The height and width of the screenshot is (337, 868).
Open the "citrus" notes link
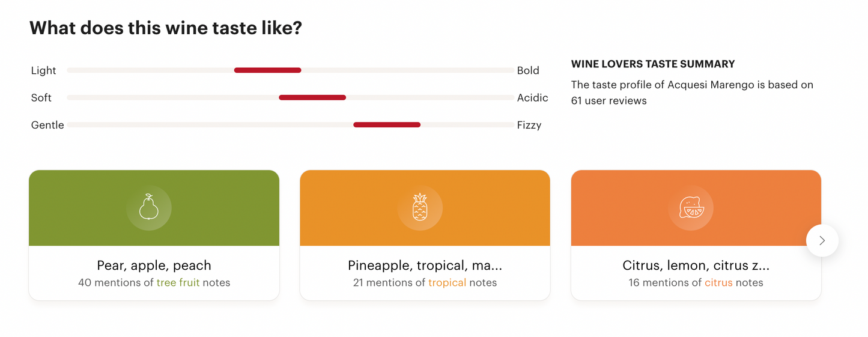(718, 282)
